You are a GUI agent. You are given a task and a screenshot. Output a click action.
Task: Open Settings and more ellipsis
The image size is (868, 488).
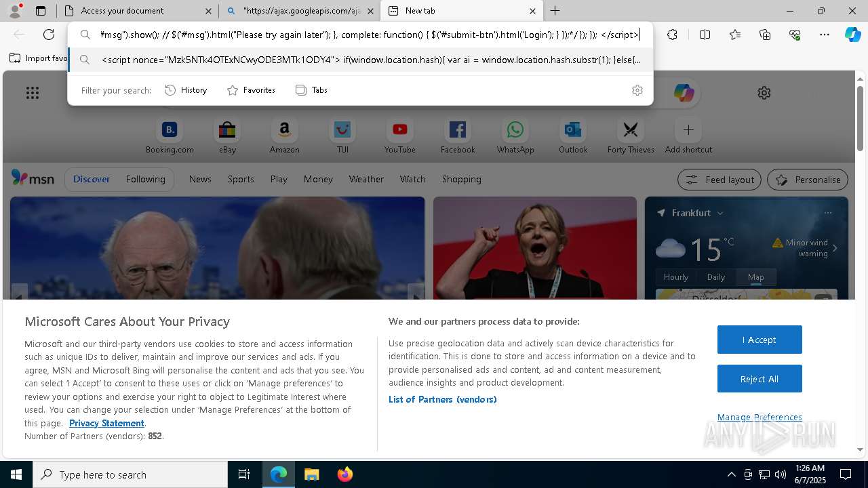click(x=825, y=35)
